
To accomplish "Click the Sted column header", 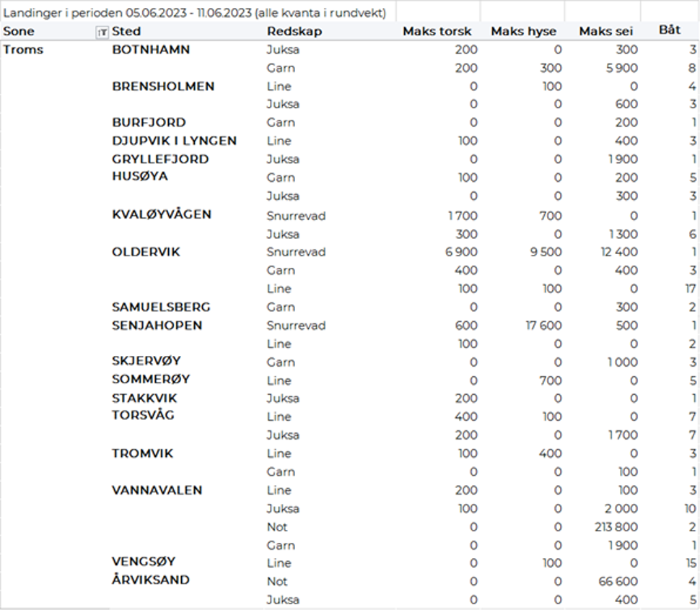I will point(126,31).
